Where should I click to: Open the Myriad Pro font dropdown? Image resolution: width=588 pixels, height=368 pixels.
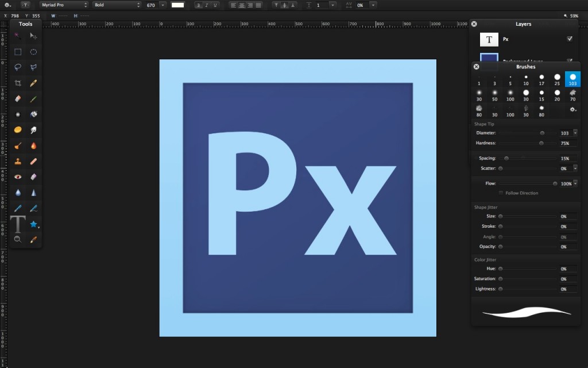pyautogui.click(x=64, y=5)
